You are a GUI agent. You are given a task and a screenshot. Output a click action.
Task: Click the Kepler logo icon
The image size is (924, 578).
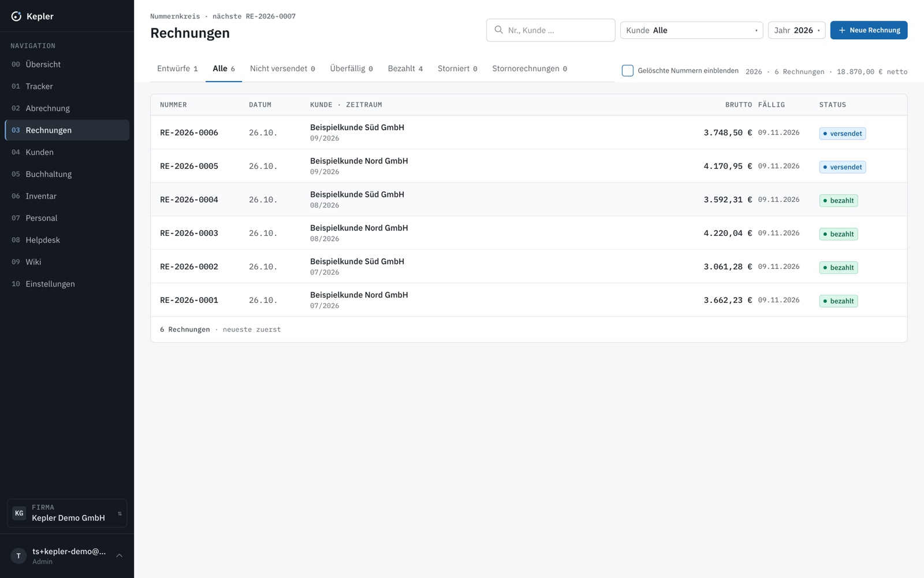pyautogui.click(x=16, y=16)
